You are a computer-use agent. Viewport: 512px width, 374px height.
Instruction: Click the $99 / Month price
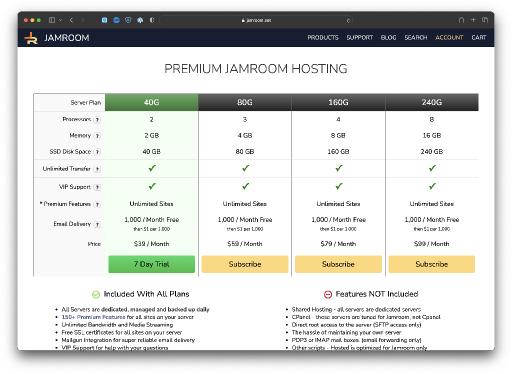point(432,244)
